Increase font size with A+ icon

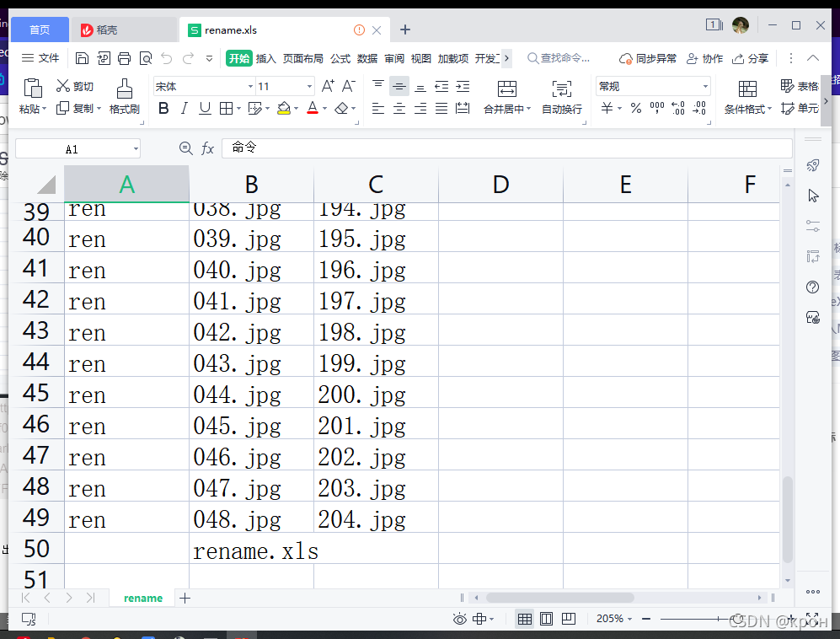click(x=328, y=86)
